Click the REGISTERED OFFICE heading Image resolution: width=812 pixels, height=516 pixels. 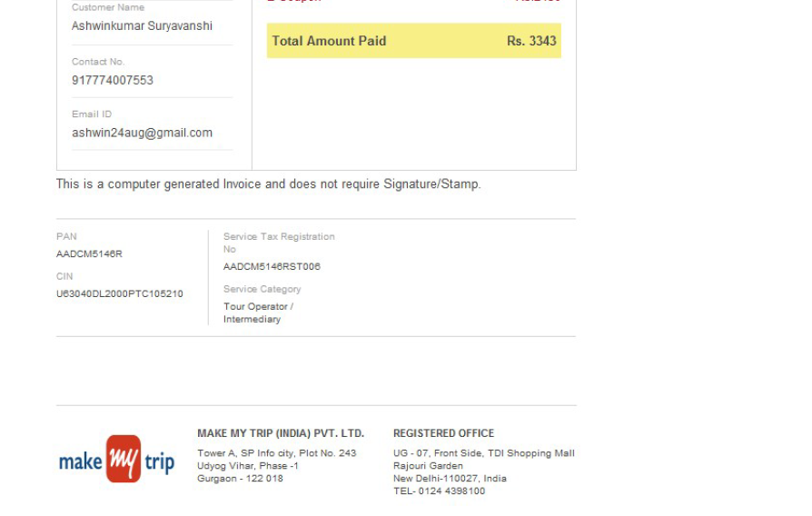click(444, 433)
